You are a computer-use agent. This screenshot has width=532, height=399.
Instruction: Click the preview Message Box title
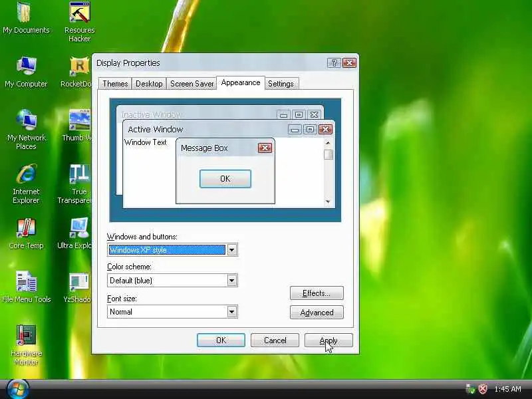pos(204,148)
